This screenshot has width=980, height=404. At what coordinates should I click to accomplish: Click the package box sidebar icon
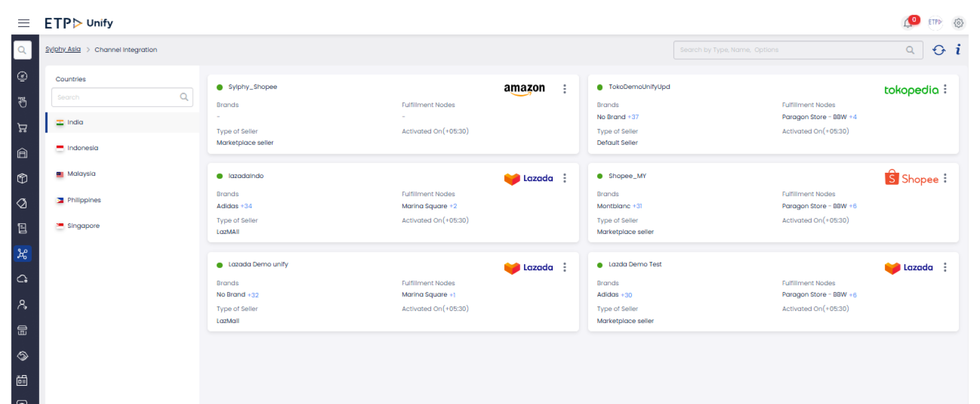[x=22, y=179]
